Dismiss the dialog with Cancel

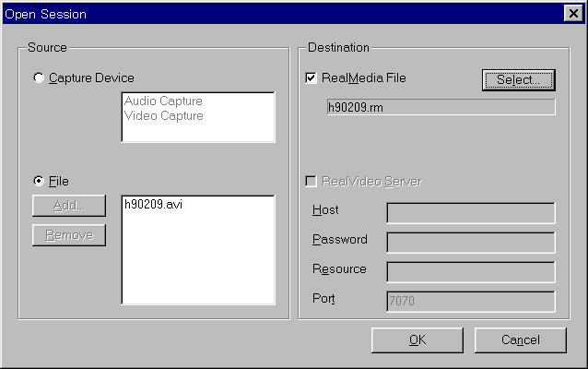(x=521, y=340)
